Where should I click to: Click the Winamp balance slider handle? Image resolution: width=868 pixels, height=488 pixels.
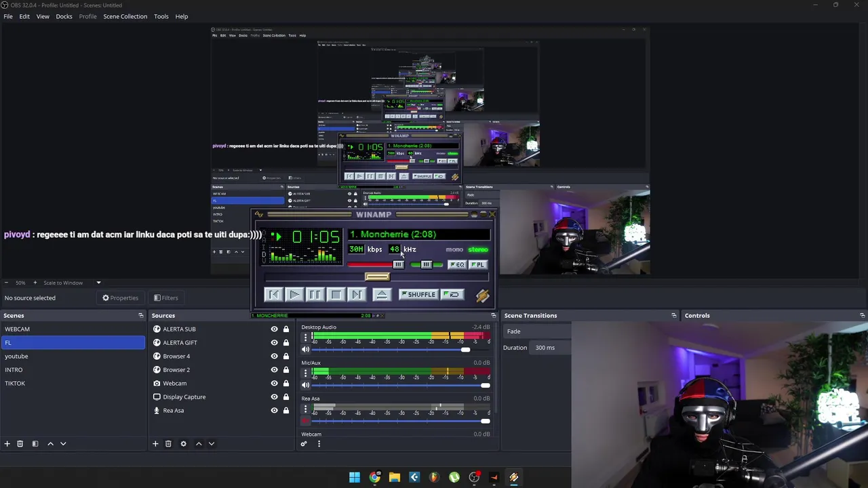click(426, 264)
